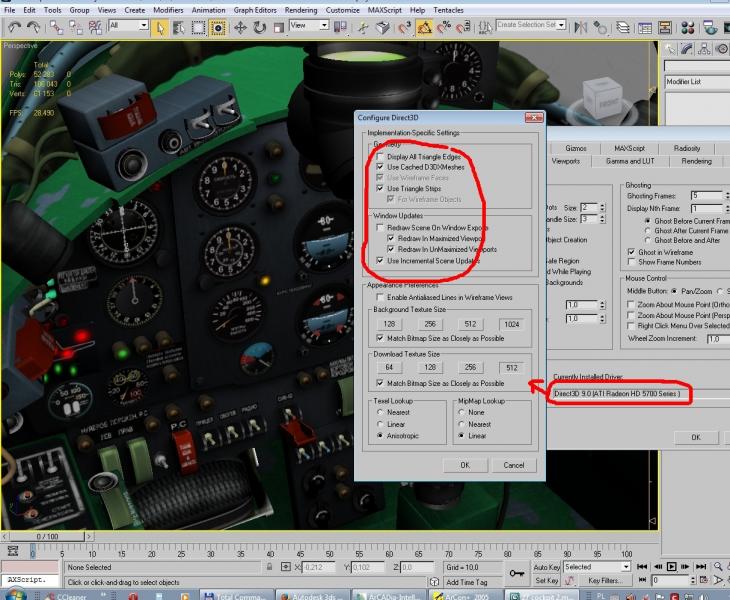Select the Nearest Texel Lookup option
730x600 pixels.
[x=380, y=412]
